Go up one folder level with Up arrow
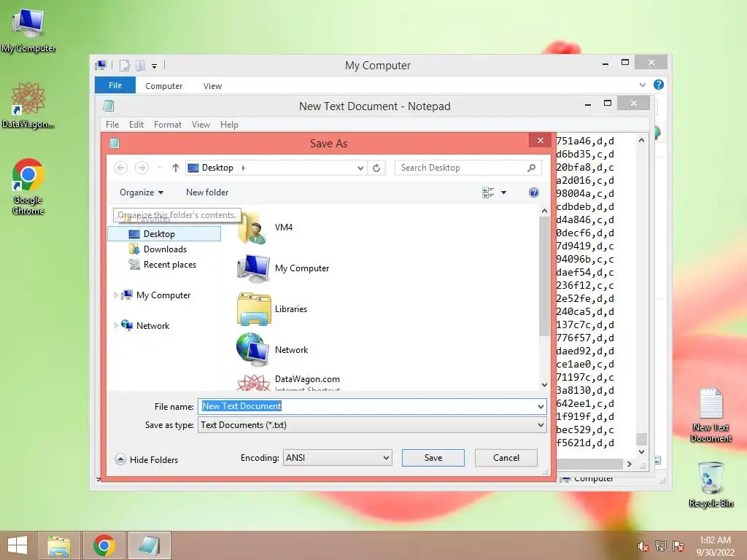The height and width of the screenshot is (560, 747). pyautogui.click(x=175, y=168)
